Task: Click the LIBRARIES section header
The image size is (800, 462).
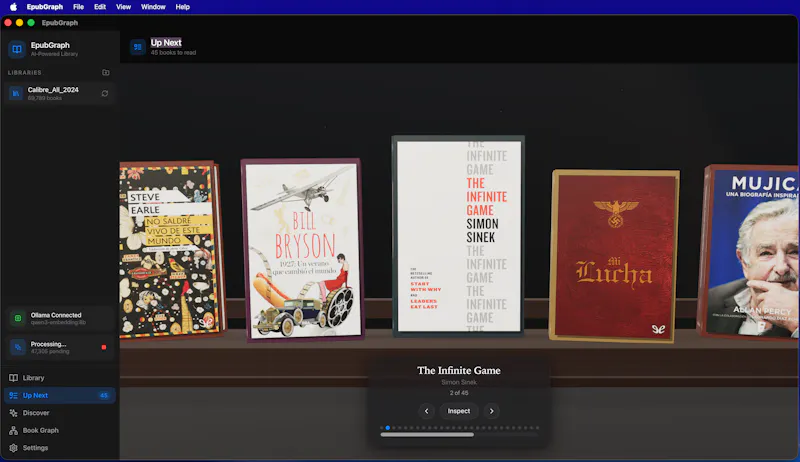Action: tap(24, 73)
